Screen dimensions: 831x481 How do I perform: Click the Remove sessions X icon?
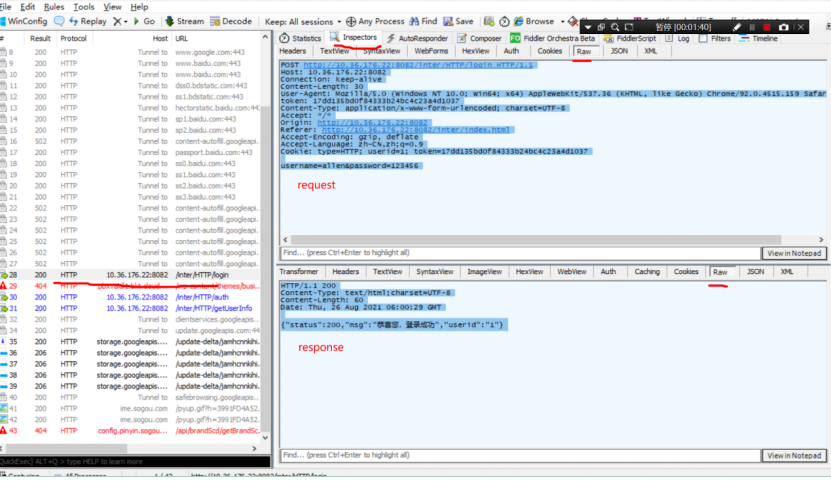point(117,21)
